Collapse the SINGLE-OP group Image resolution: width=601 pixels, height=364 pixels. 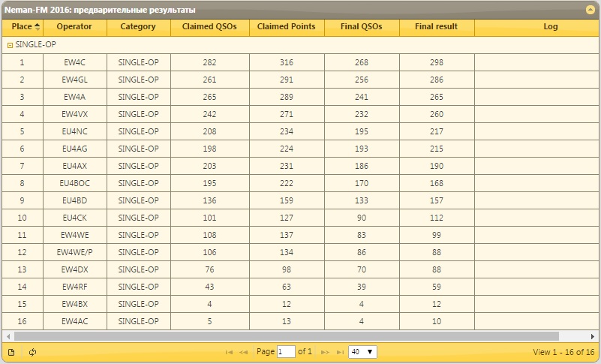coord(10,45)
